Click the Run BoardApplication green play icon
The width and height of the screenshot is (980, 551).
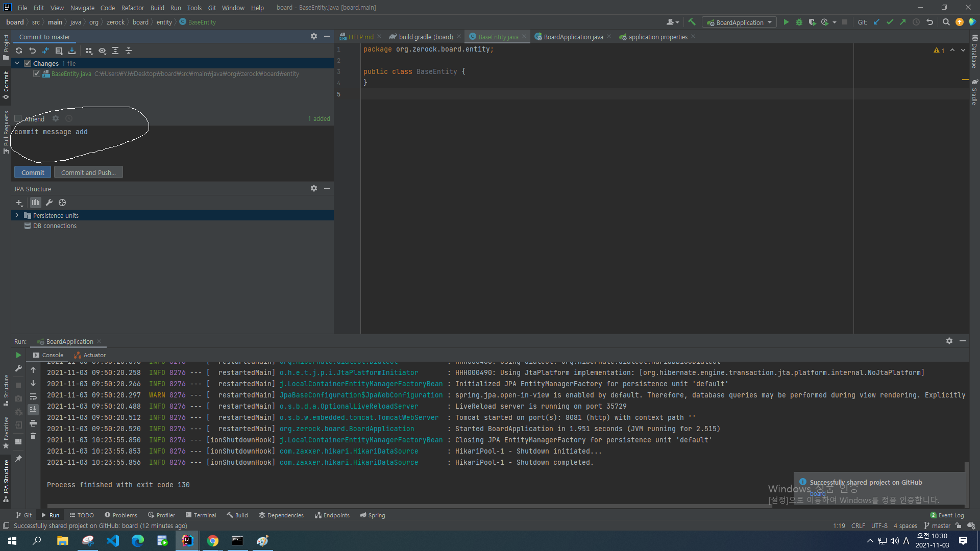coord(786,22)
